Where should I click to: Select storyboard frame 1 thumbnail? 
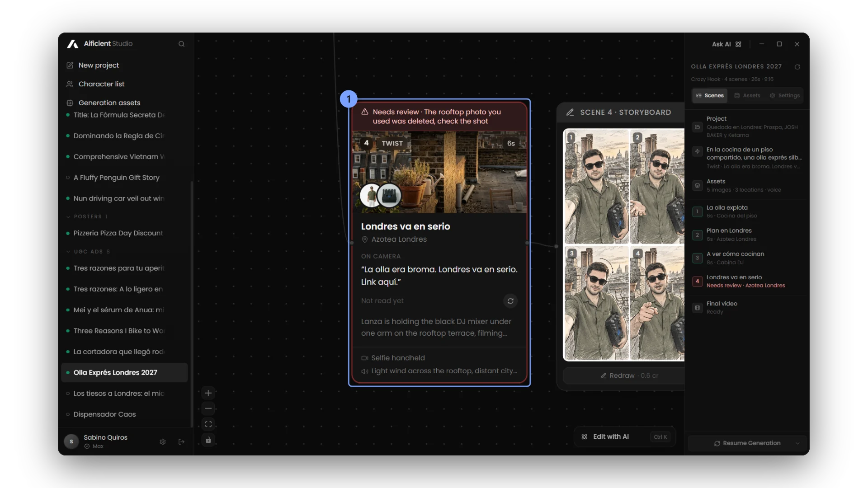point(597,187)
